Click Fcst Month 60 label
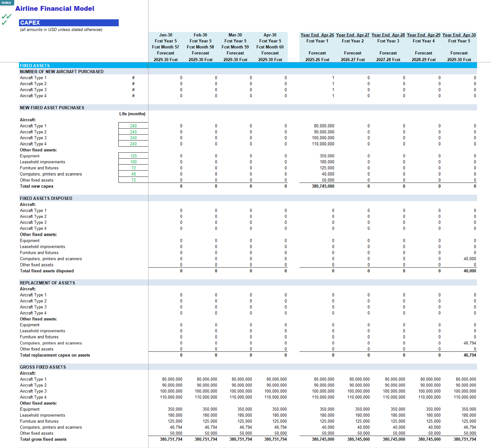 tap(270, 47)
